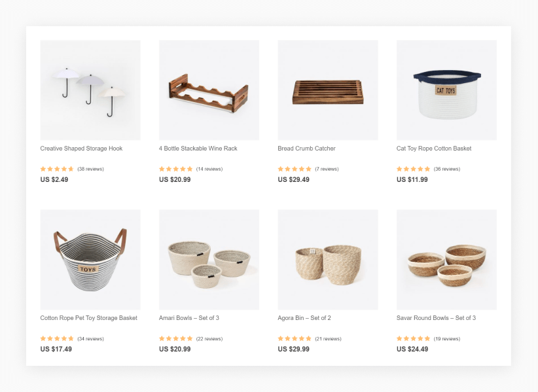
Task: Click the Bread Crumb Catcher title link
Action: point(306,149)
